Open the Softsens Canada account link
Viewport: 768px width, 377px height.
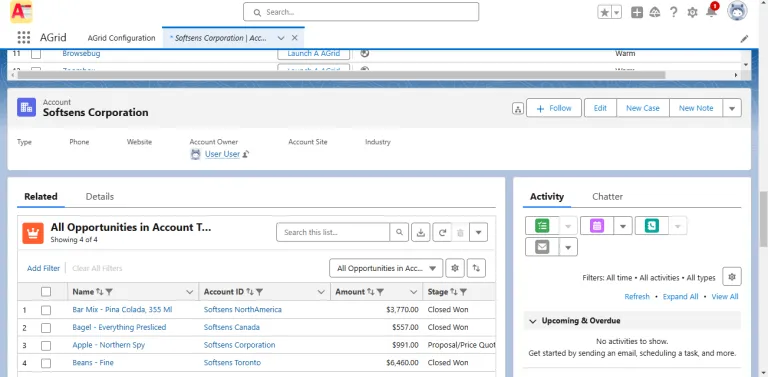pos(232,327)
